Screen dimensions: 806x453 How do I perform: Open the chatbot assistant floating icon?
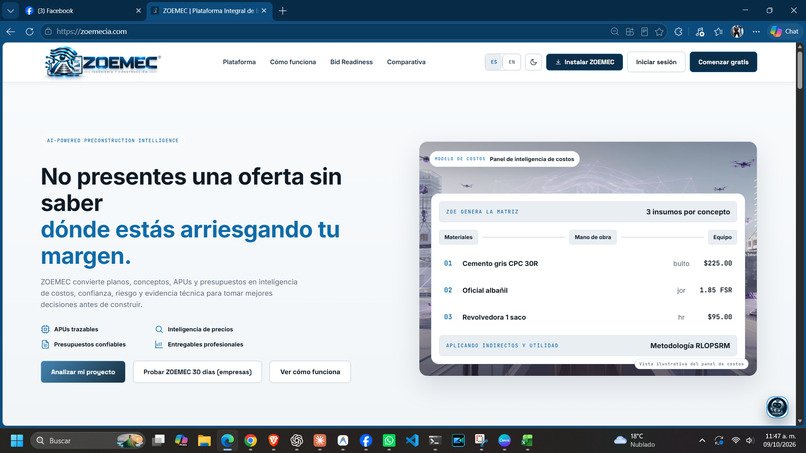777,407
